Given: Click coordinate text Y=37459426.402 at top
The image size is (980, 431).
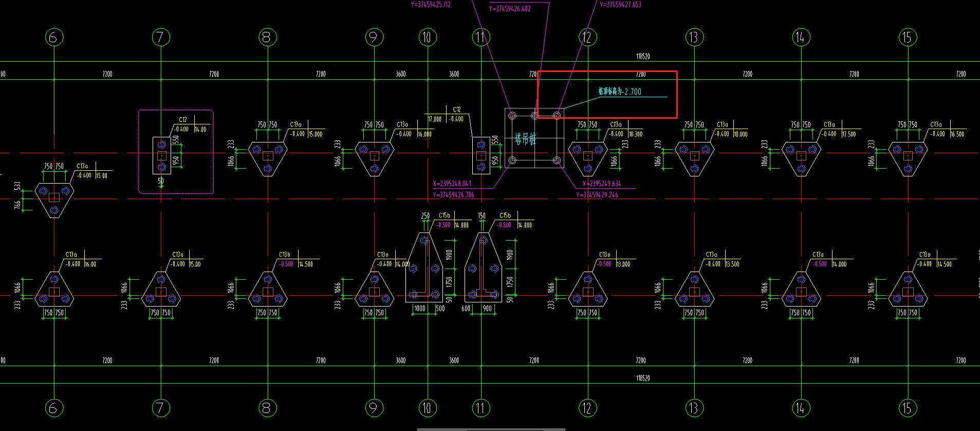Looking at the screenshot, I should click(510, 9).
